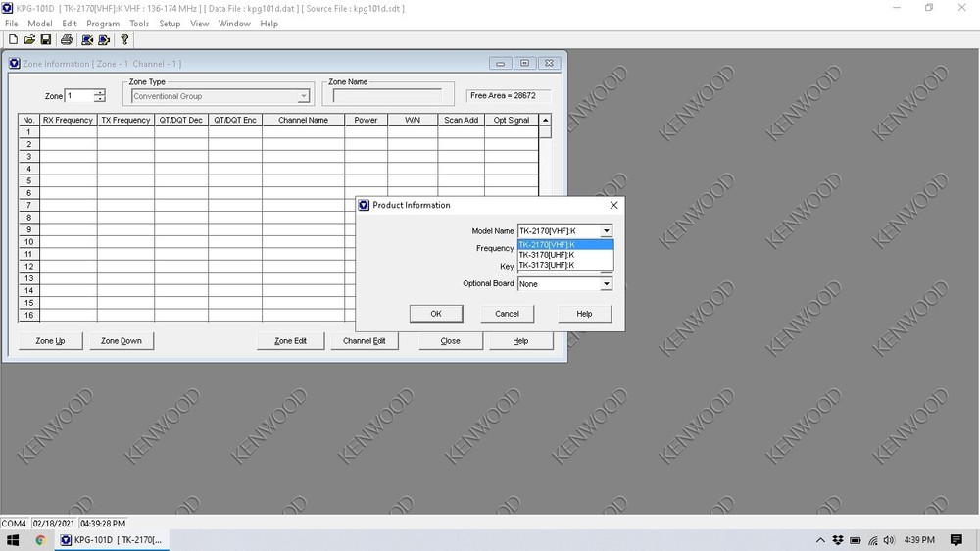980x551 pixels.
Task: Show hidden system tray icons chevron
Action: point(820,540)
